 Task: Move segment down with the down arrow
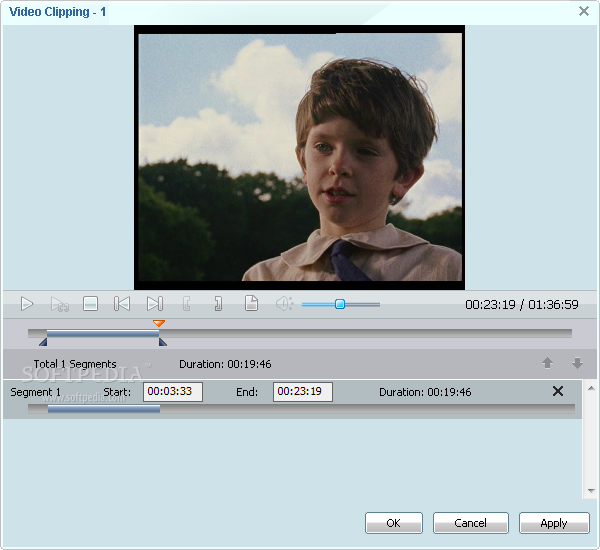[x=577, y=363]
